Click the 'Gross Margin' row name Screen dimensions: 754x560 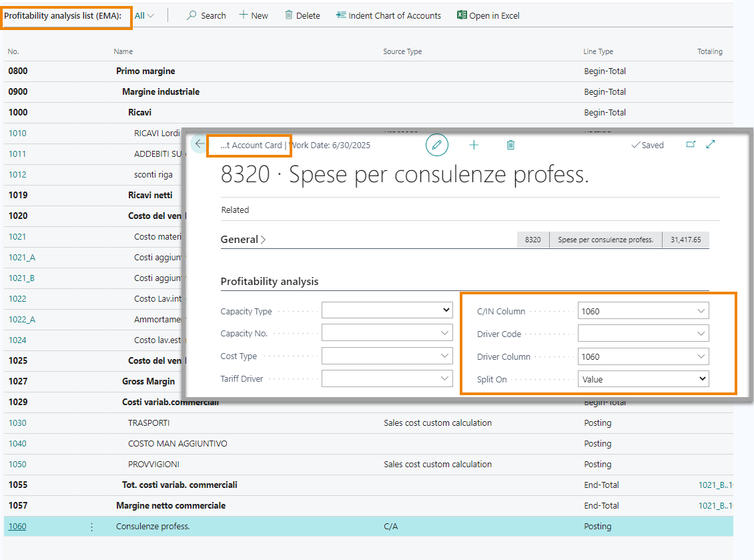pos(149,382)
